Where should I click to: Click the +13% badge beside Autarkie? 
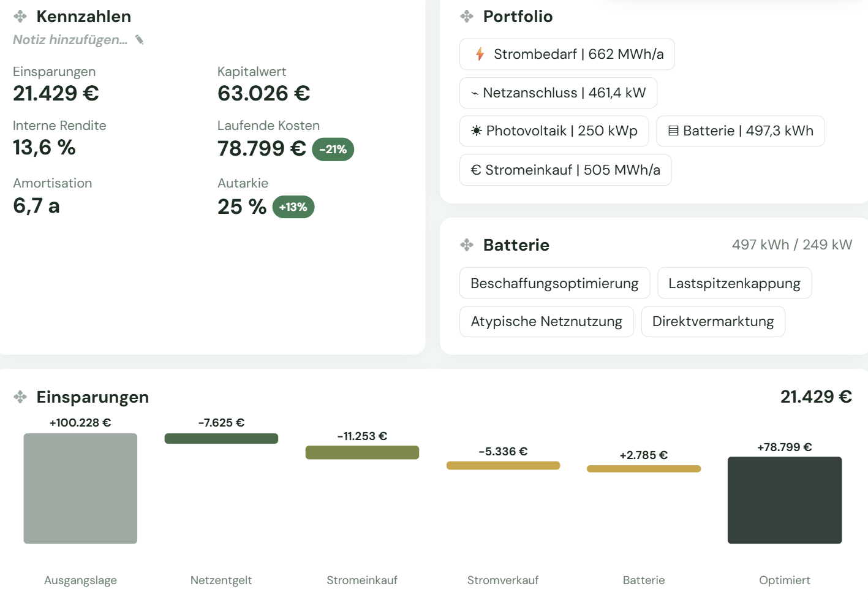(293, 207)
